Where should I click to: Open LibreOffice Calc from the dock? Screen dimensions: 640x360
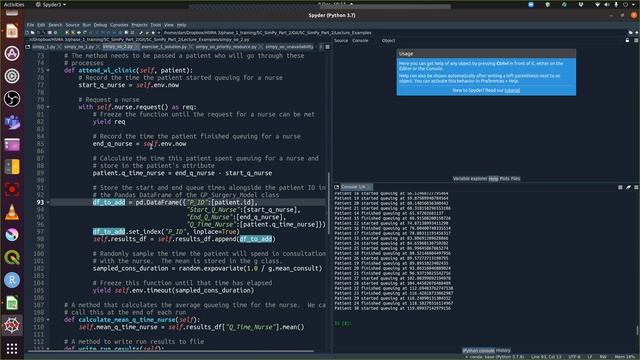click(x=12, y=303)
